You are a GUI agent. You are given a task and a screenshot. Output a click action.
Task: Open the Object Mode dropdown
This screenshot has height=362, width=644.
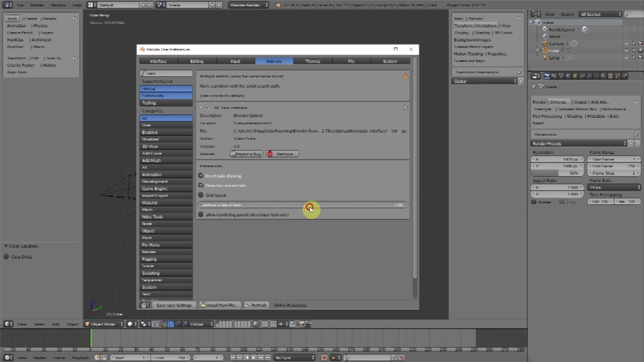[103, 324]
